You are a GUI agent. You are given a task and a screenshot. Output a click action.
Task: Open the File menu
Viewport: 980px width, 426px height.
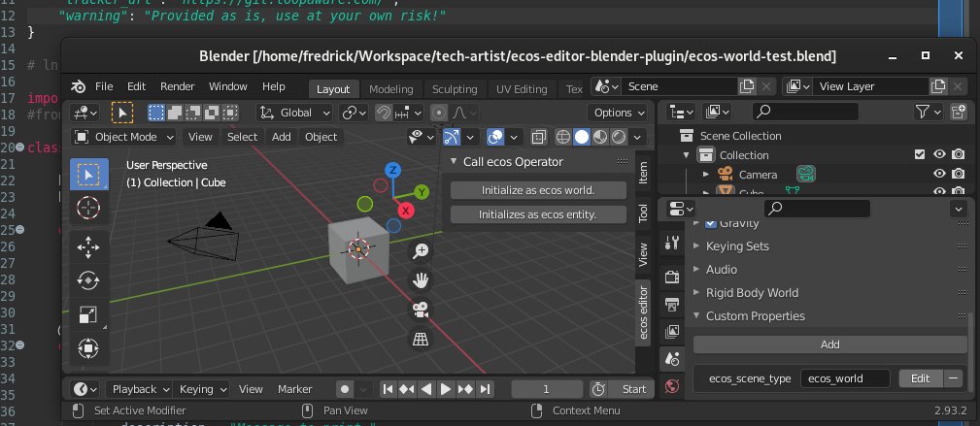pyautogui.click(x=104, y=86)
